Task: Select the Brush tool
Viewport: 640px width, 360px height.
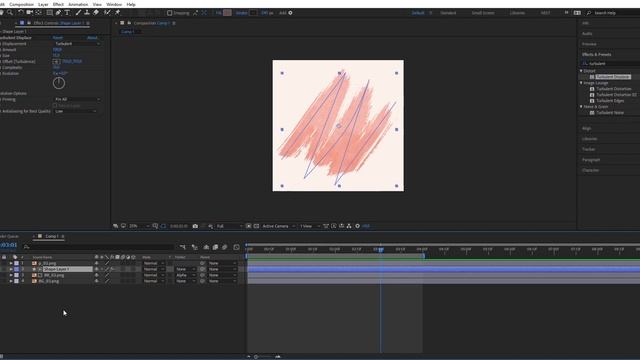Action: pyautogui.click(x=78, y=13)
